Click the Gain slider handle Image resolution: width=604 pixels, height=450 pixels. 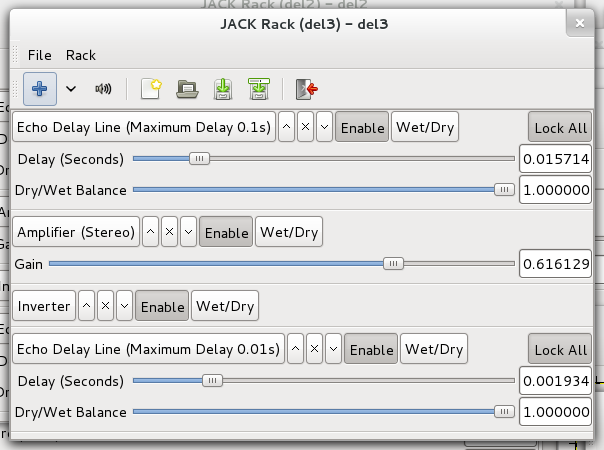coord(393,264)
